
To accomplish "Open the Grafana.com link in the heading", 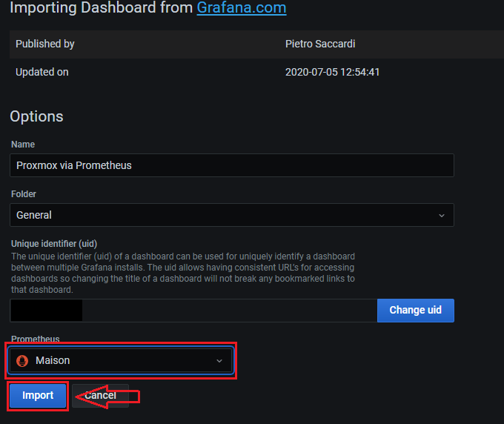I will tap(241, 9).
